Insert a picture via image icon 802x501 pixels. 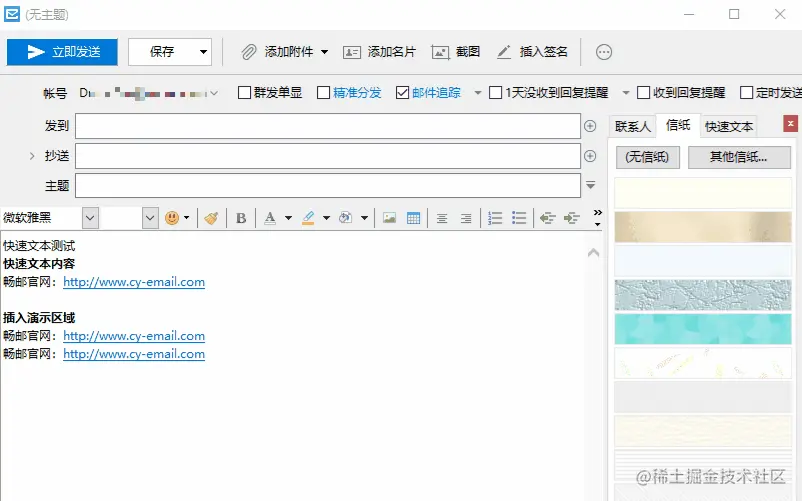click(389, 218)
